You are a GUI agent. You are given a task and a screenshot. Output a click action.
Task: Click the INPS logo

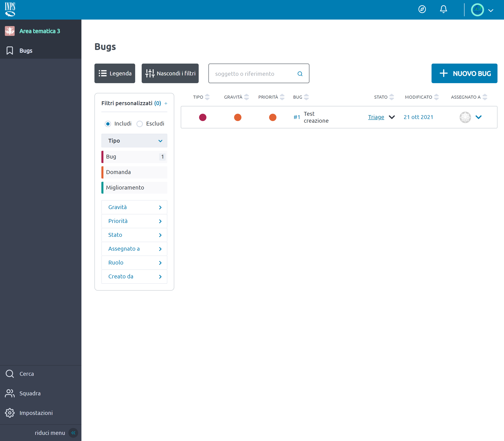[x=10, y=9]
